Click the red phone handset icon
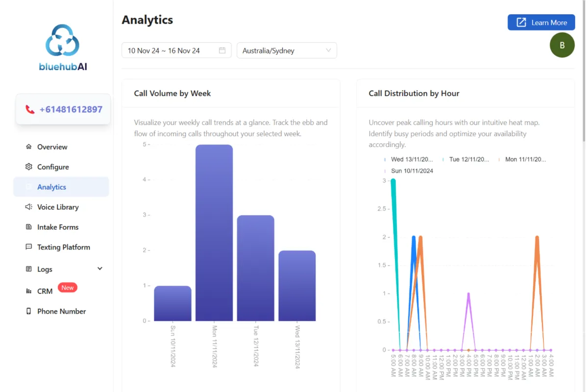 tap(30, 109)
